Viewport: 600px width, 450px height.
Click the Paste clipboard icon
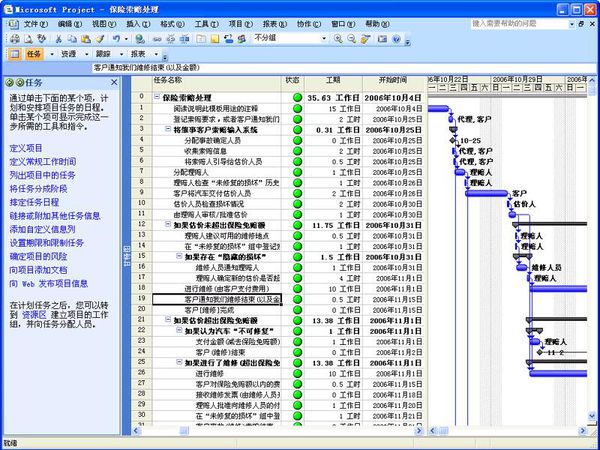[86, 39]
